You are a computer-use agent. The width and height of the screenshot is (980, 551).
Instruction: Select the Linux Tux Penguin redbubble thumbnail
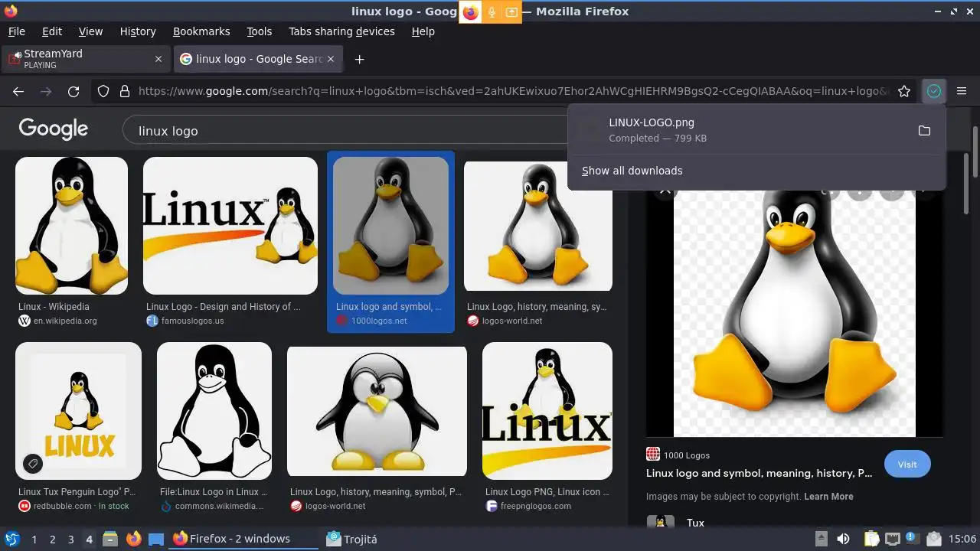click(78, 411)
